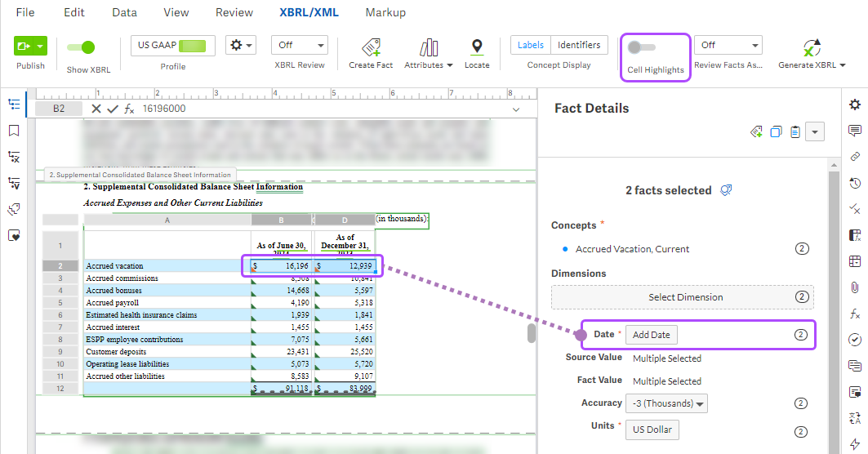Viewport: 868px width, 454px height.
Task: Click the clipboard paste icon in Fact Details
Action: [x=795, y=131]
